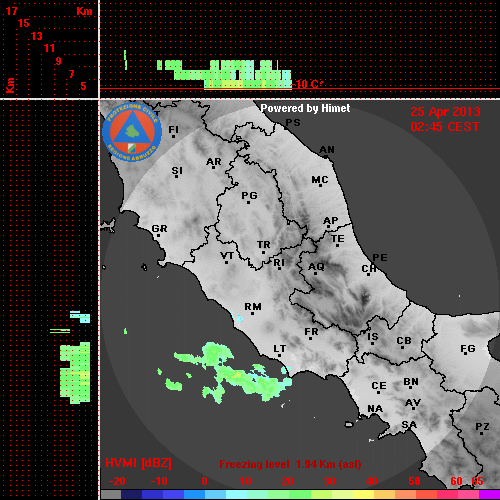Screen dimensions: 500x500
Task: Select the time stamp '02:45 CEST'
Action: pyautogui.click(x=445, y=127)
